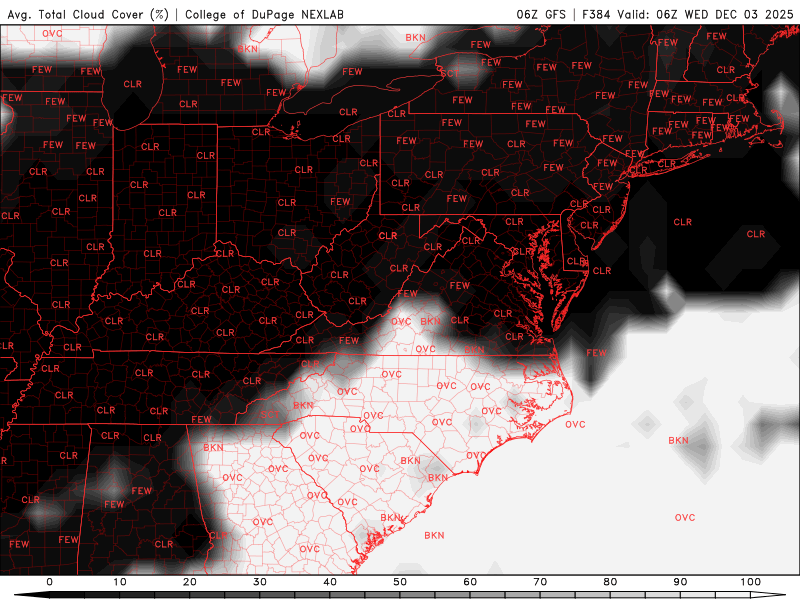Click the SCT label beside Lake Ontario
The width and height of the screenshot is (800, 600).
coord(450,73)
